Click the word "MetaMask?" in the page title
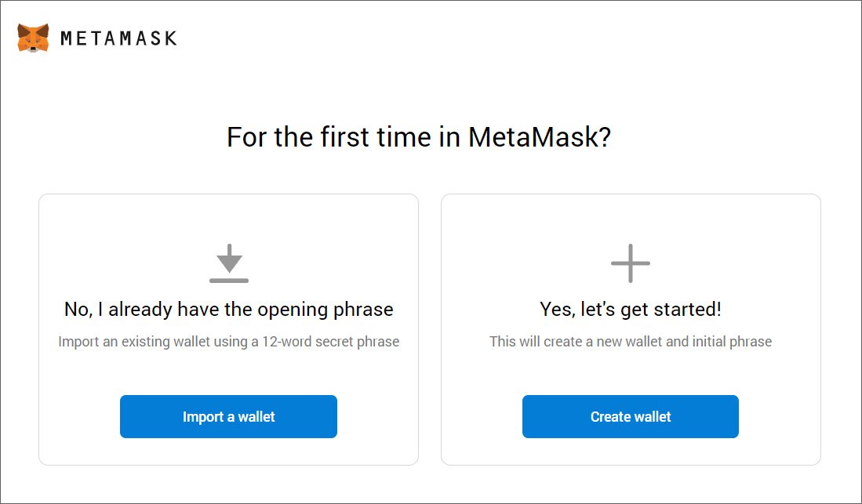 pyautogui.click(x=540, y=137)
